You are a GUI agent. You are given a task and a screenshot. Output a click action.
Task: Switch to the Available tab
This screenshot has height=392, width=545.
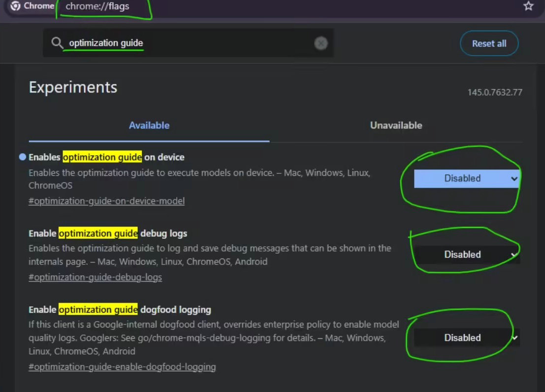coord(149,126)
